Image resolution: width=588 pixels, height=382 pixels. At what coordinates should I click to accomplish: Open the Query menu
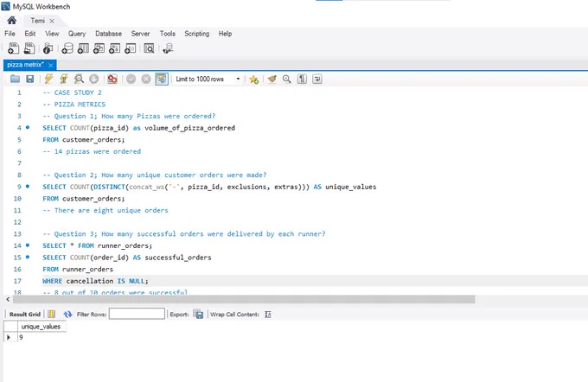point(77,34)
